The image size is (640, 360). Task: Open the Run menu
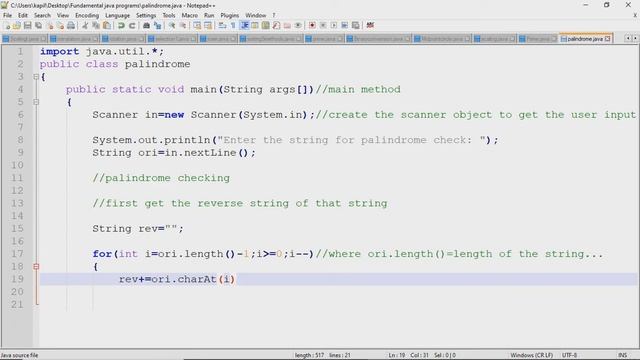(x=209, y=15)
